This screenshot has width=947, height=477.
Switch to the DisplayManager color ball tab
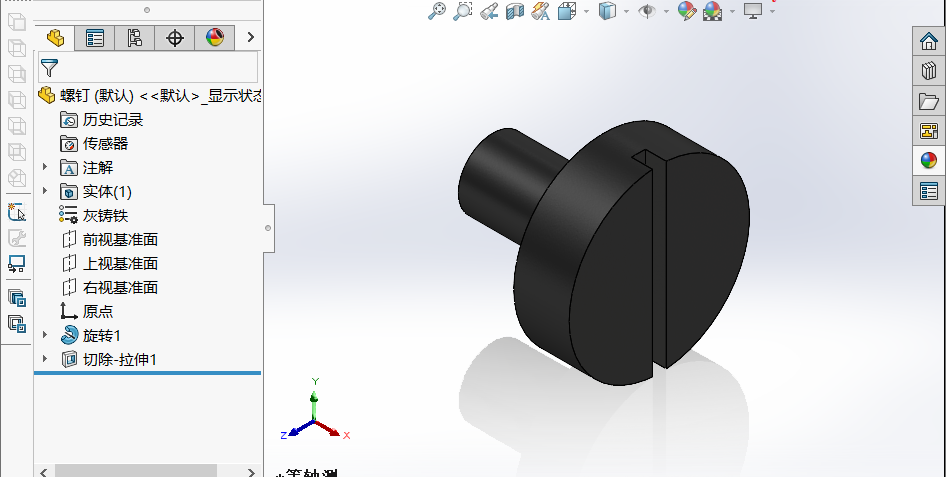point(214,38)
